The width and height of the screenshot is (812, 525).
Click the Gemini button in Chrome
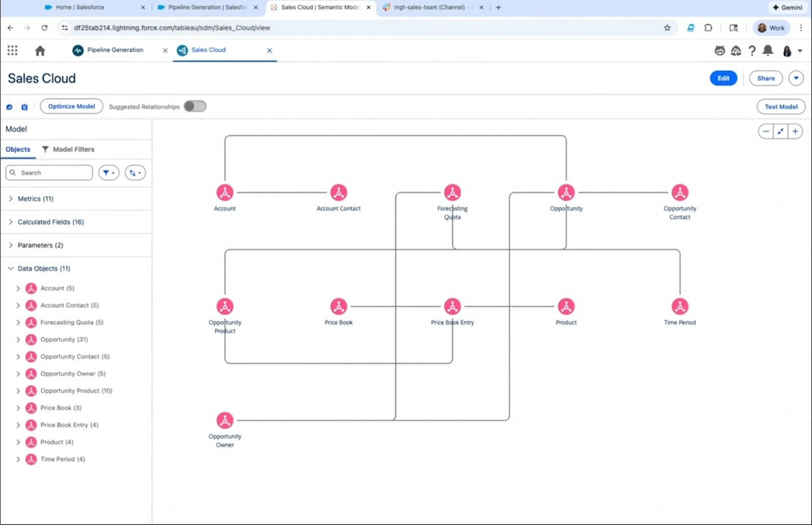point(787,7)
